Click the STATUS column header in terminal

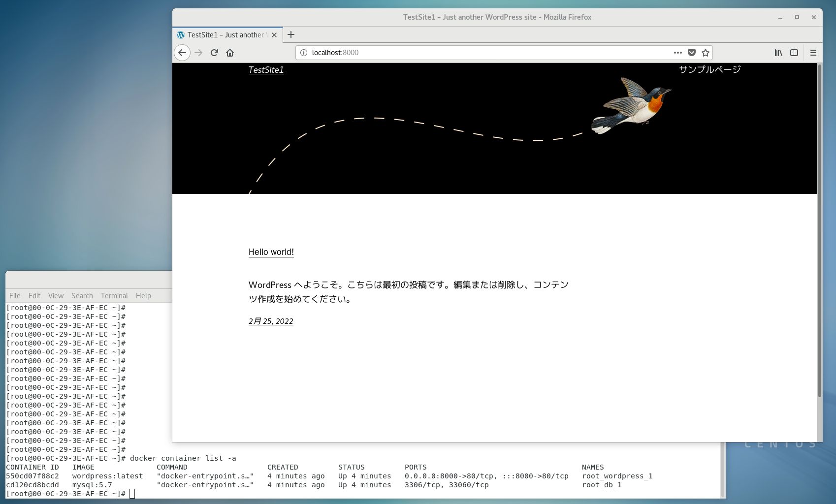click(352, 467)
